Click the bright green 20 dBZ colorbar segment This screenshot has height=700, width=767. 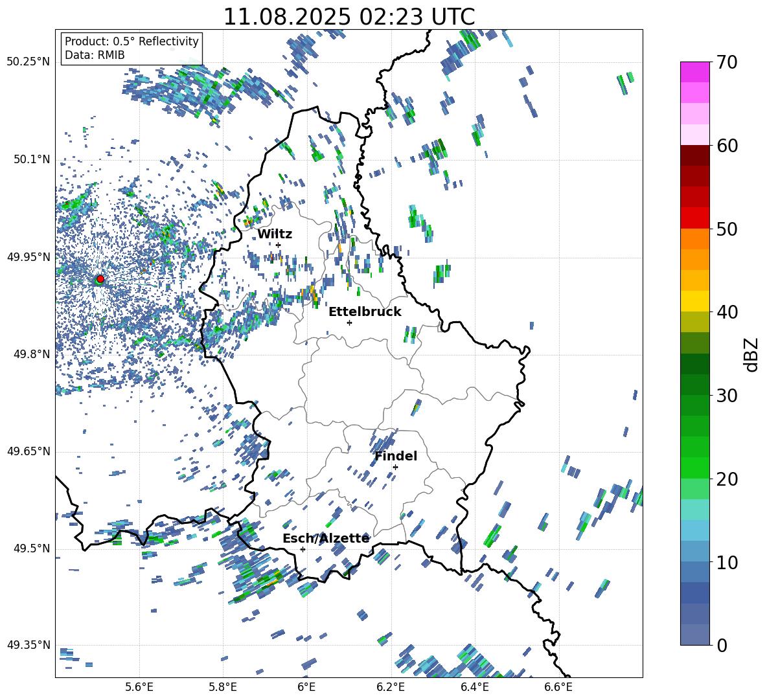click(x=694, y=468)
